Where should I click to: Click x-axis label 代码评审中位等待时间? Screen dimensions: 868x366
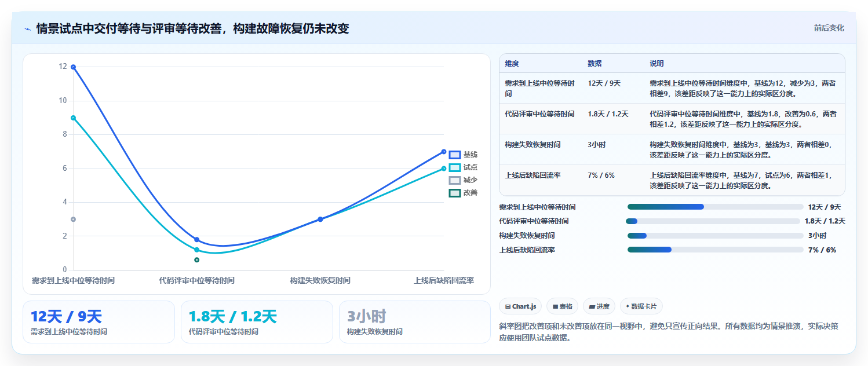197,280
